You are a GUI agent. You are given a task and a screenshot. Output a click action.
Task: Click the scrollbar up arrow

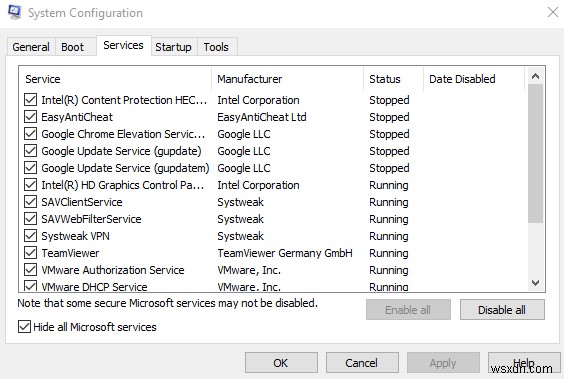[535, 76]
